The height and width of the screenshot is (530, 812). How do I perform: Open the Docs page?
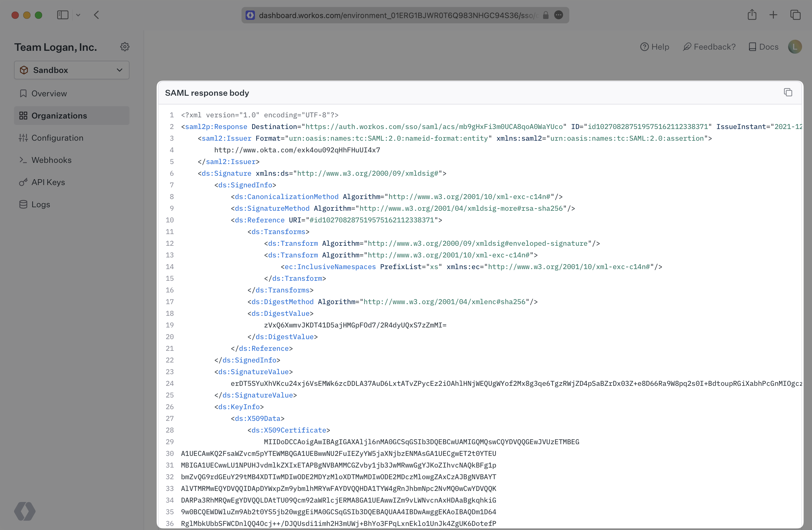point(763,47)
